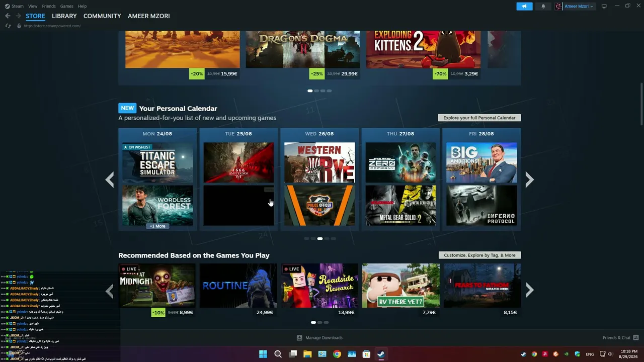Open the volume control in the tray

(610, 354)
